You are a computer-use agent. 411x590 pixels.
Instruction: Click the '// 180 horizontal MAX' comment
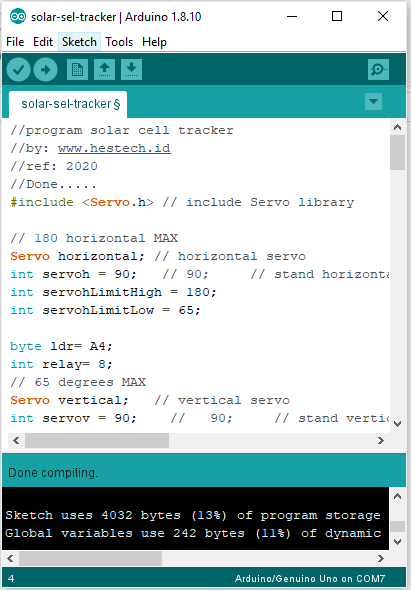coord(94,238)
